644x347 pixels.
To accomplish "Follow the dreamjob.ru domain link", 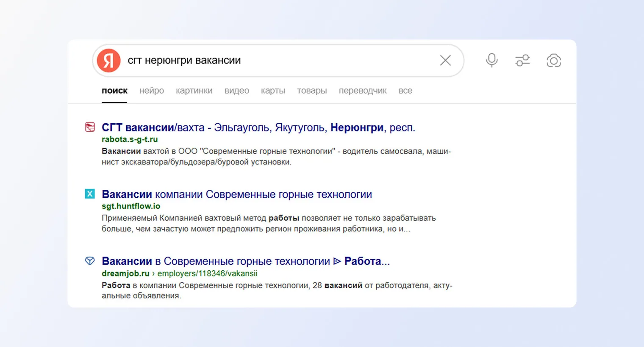I will (125, 274).
